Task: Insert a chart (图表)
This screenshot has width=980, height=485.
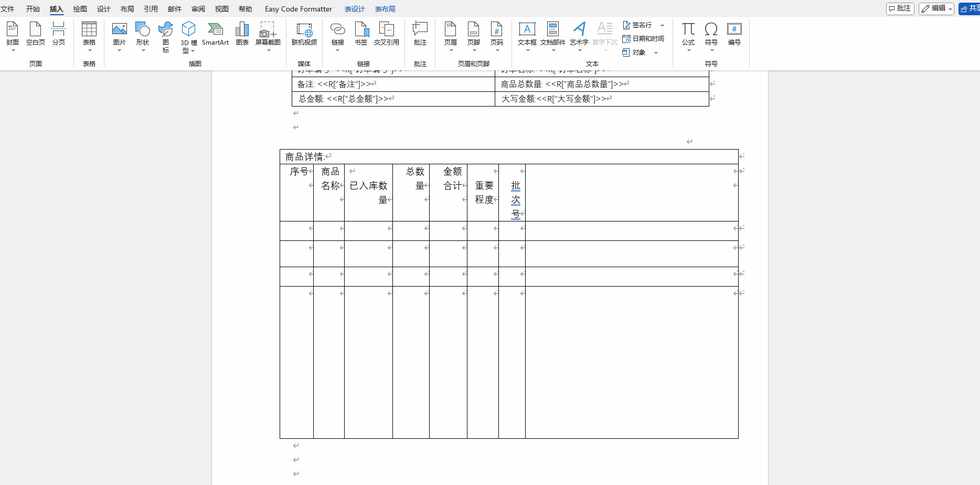Action: coord(242,34)
